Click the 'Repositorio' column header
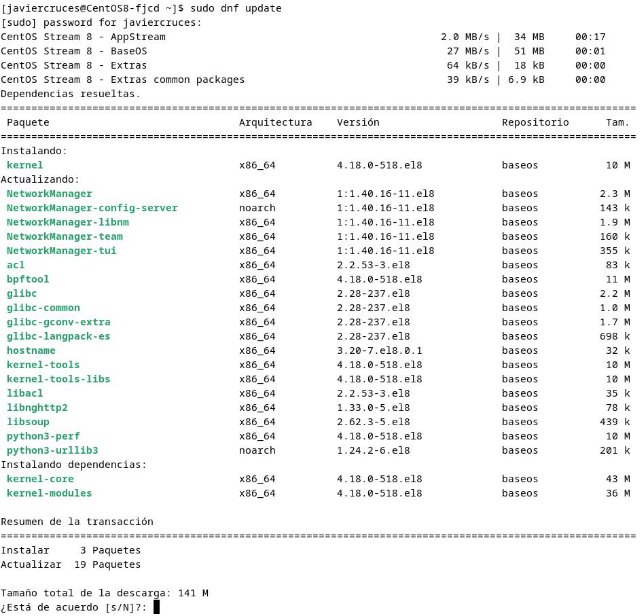 (x=535, y=123)
